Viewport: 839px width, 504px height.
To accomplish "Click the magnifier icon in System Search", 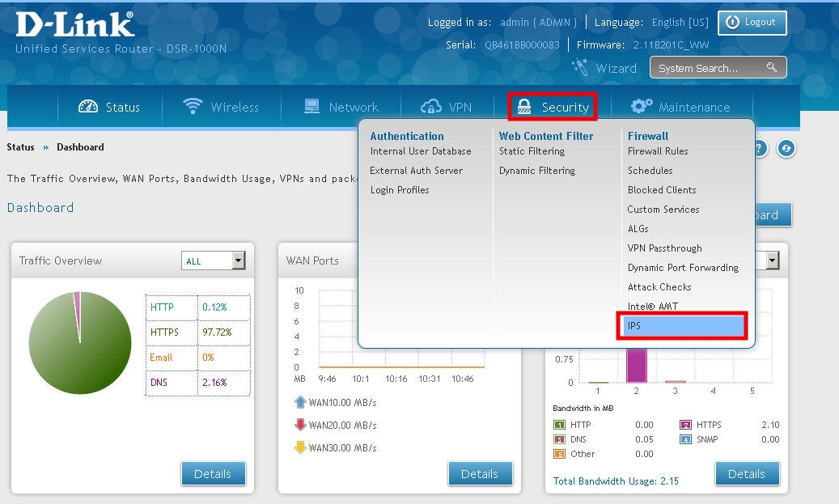I will tap(772, 68).
